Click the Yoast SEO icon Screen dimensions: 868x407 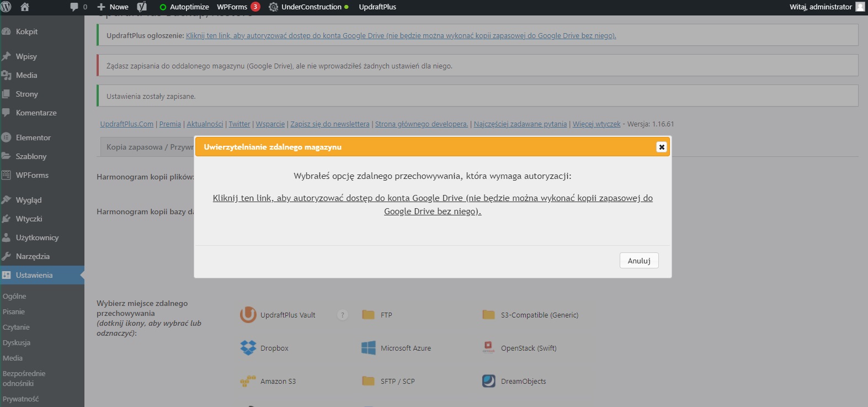(x=142, y=7)
